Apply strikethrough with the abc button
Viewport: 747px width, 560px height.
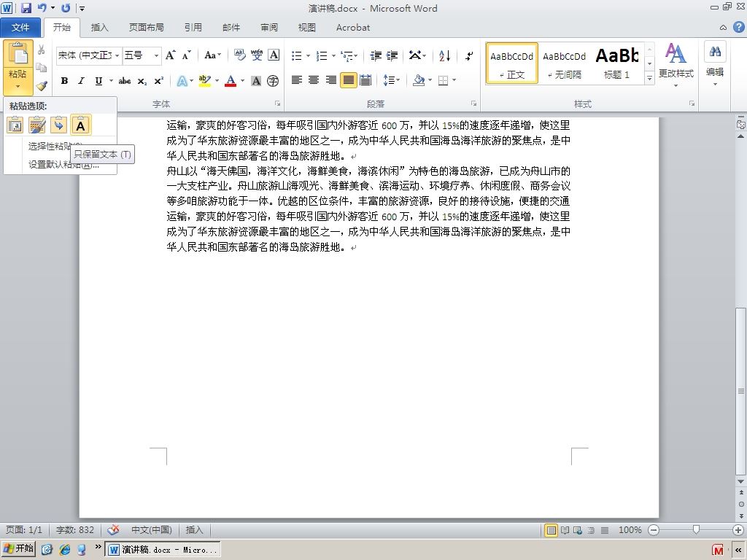[124, 81]
